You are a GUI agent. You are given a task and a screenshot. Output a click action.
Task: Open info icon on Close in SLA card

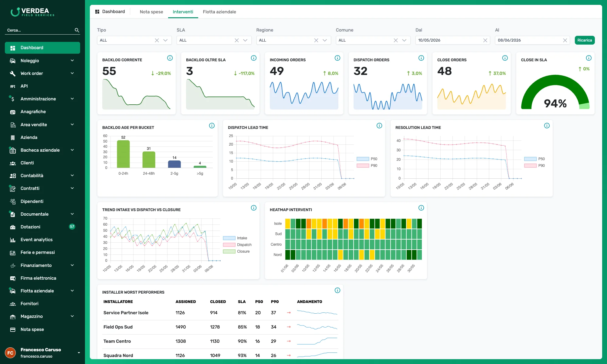pos(589,58)
